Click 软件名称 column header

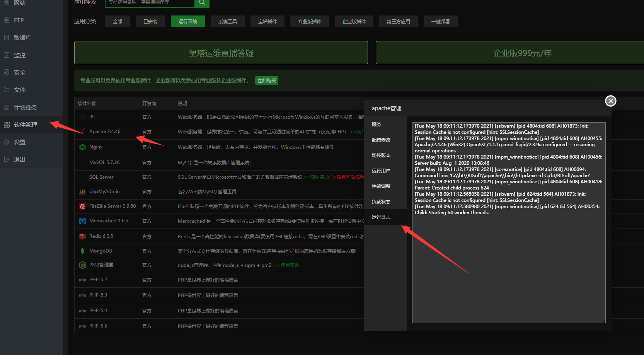click(x=87, y=104)
